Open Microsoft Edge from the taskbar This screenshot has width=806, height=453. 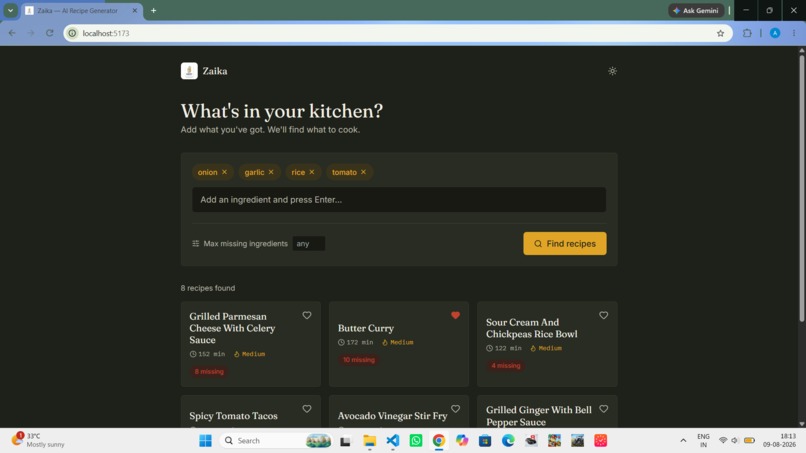508,441
